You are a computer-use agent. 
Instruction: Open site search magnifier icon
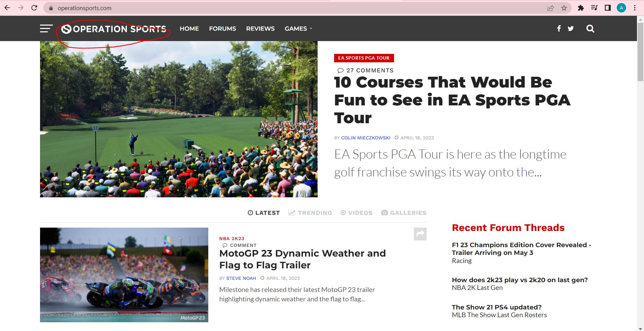pos(590,29)
